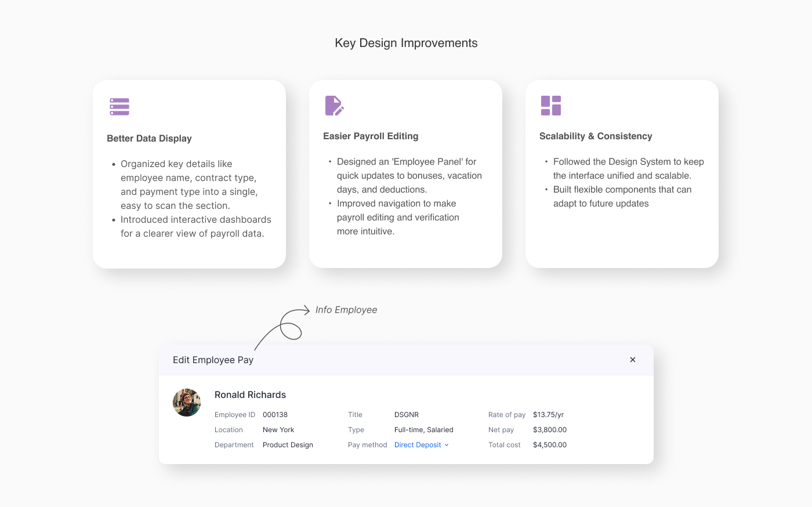Open the Direct Deposit pay method dropdown
The width and height of the screenshot is (812, 507).
click(422, 445)
